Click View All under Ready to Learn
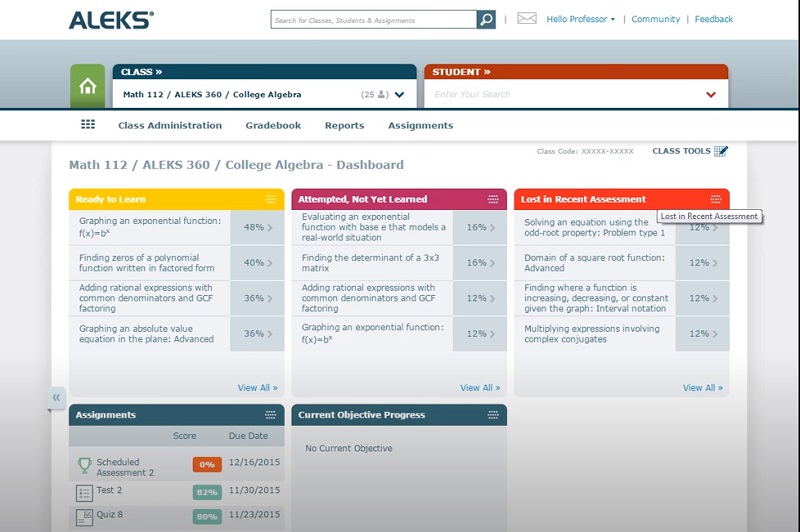This screenshot has width=800, height=532. click(258, 388)
